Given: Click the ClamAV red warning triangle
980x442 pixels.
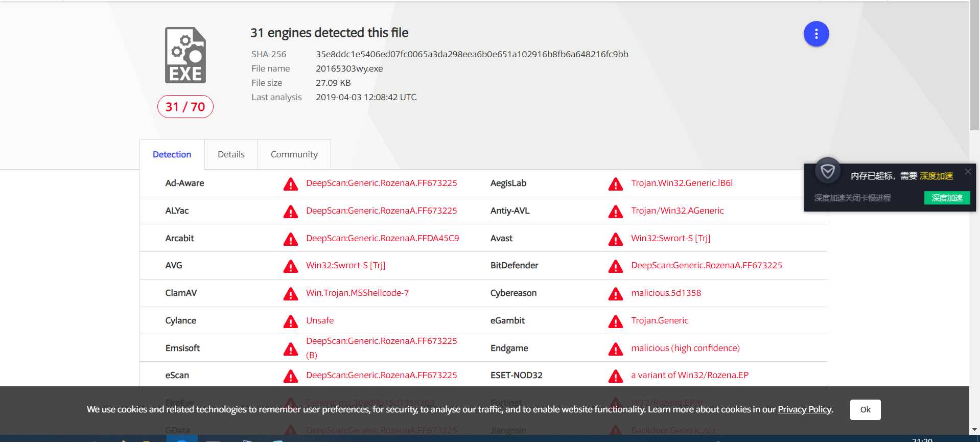Looking at the screenshot, I should click(x=291, y=294).
